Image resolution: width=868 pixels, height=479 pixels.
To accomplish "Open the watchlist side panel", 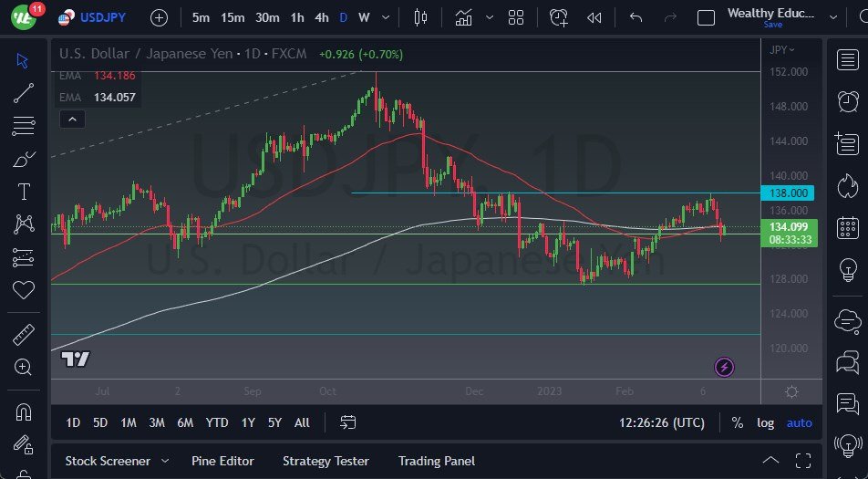I will coord(847,59).
